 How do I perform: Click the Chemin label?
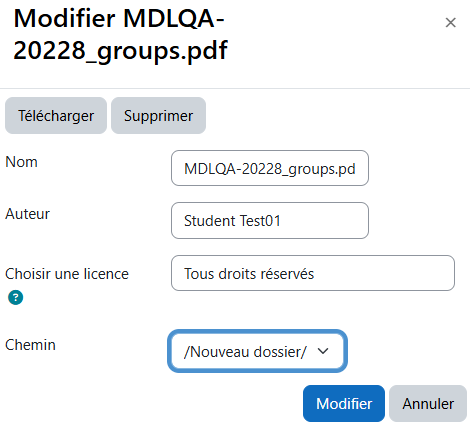pos(30,345)
